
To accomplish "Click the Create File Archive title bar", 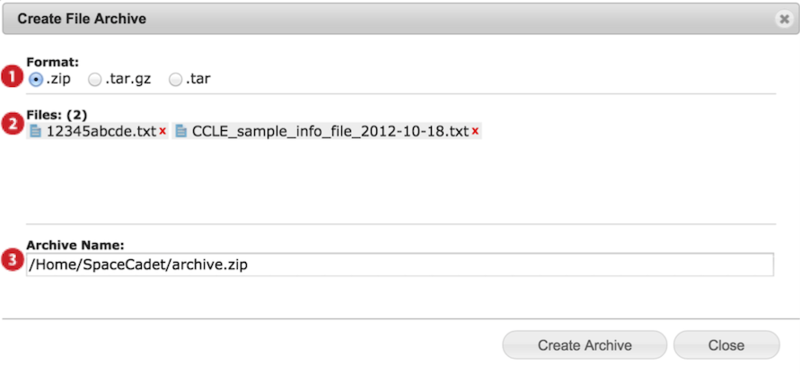I will (400, 19).
